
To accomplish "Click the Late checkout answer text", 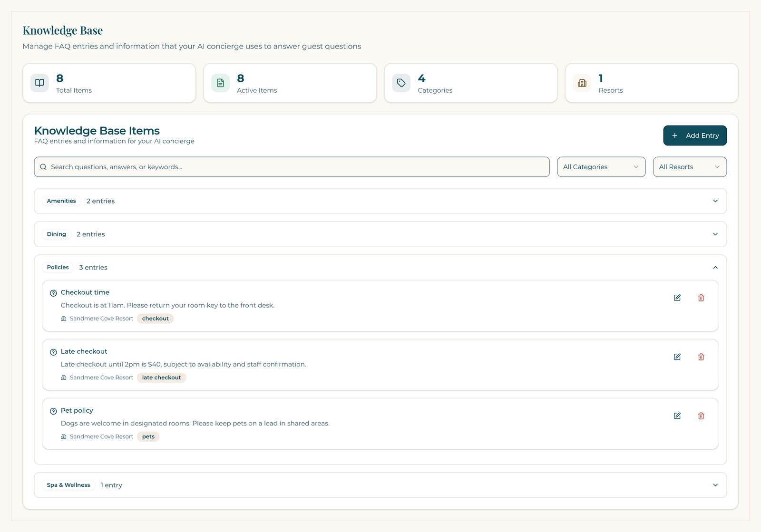I will point(184,364).
